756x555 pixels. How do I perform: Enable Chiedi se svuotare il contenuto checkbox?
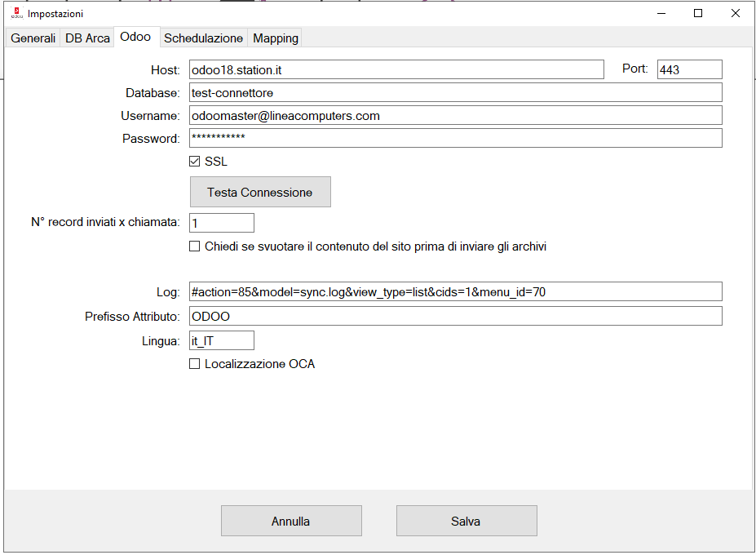tap(195, 246)
